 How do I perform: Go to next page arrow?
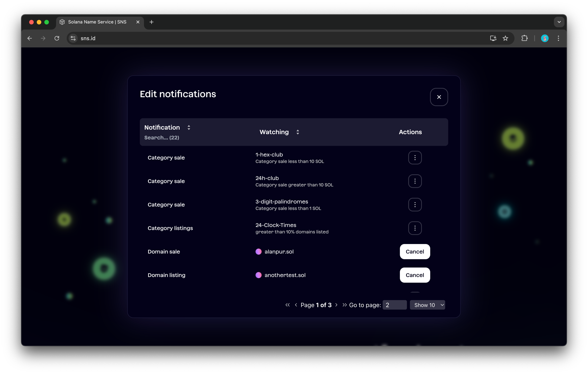(x=336, y=305)
